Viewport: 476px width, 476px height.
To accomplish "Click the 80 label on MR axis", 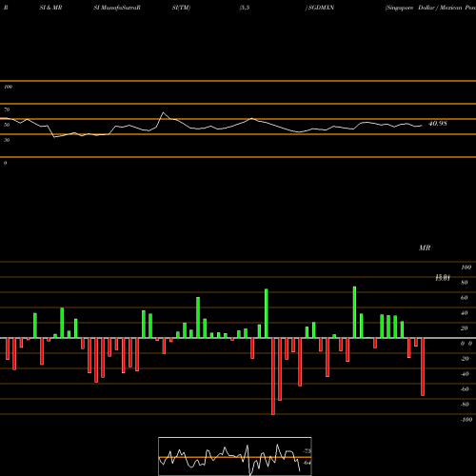I will click(465, 283).
